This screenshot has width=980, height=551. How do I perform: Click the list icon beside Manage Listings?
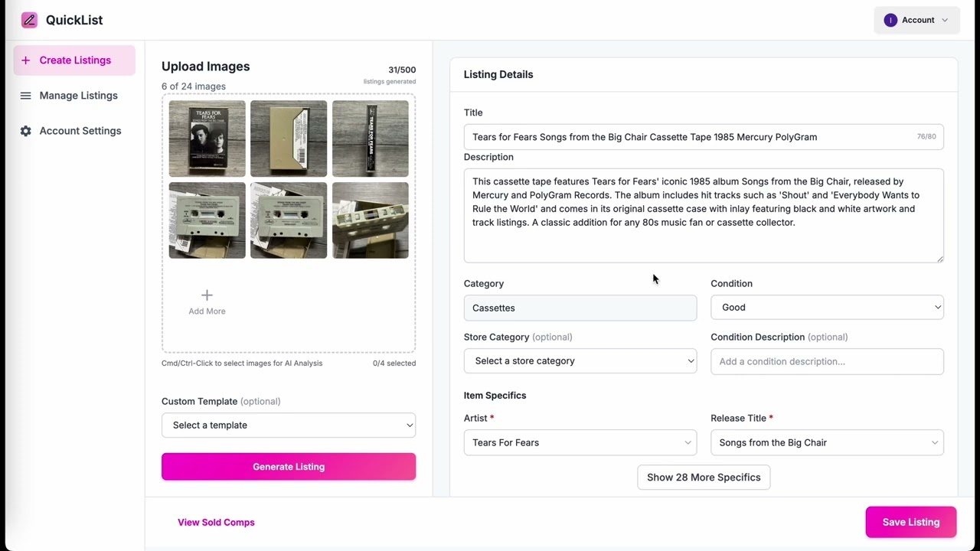pos(25,96)
